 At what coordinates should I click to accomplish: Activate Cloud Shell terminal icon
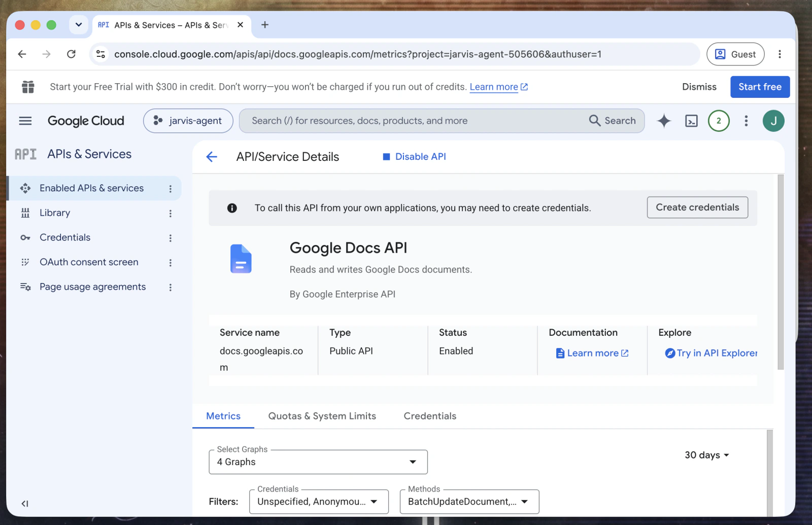691,121
